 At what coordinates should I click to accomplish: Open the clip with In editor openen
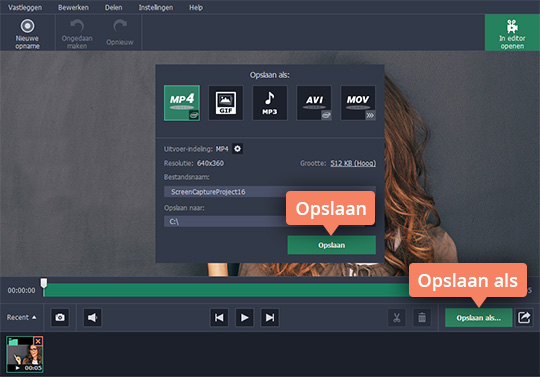(512, 33)
